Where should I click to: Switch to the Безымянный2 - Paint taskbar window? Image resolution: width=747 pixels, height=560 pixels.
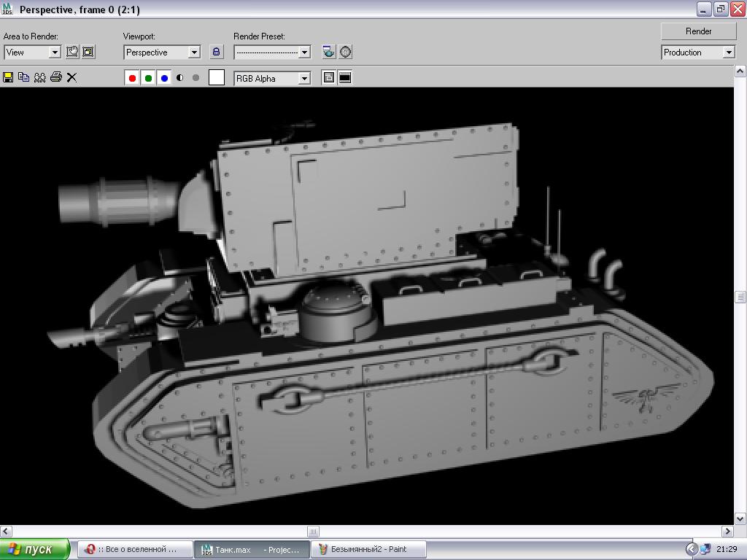point(368,549)
